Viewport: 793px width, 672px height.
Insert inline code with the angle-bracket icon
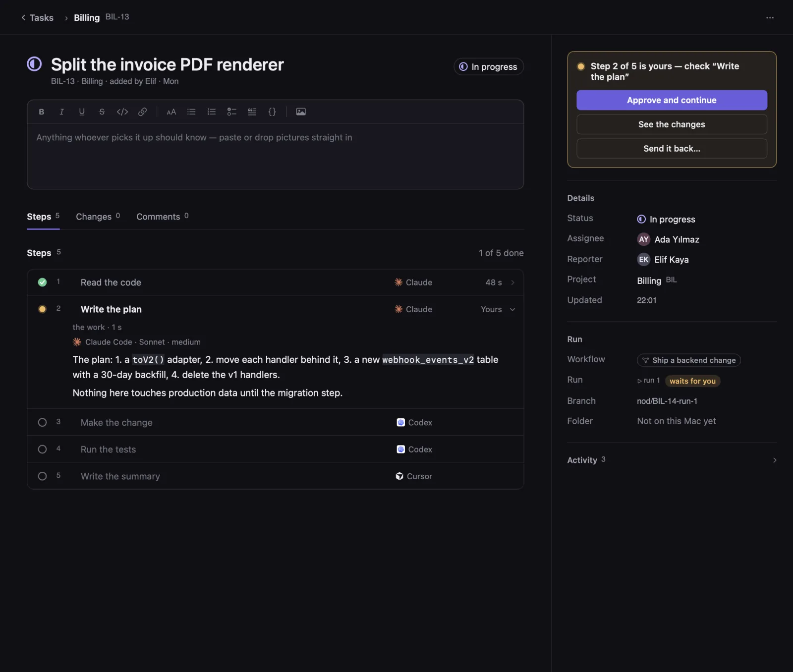click(122, 112)
